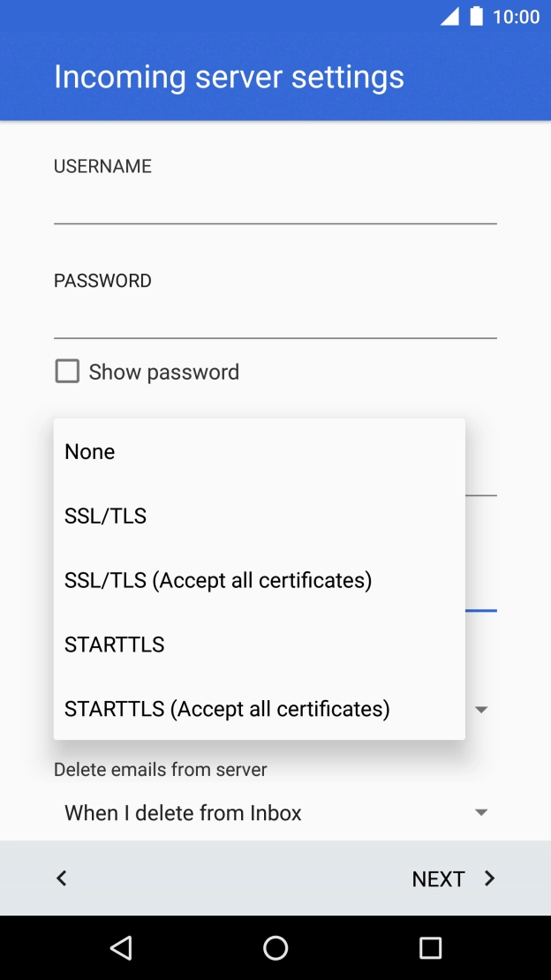Tap the Android back navigation triangle
The height and width of the screenshot is (980, 551).
tap(121, 948)
